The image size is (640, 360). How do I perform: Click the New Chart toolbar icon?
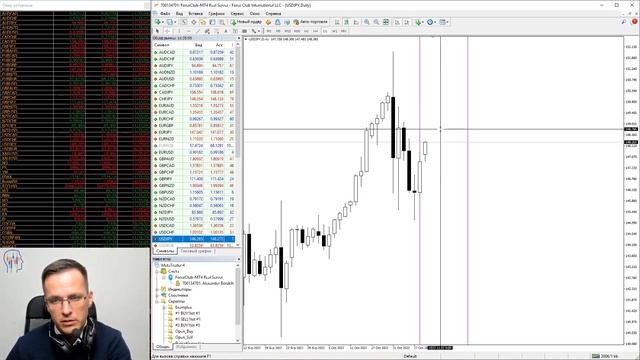pyautogui.click(x=158, y=22)
